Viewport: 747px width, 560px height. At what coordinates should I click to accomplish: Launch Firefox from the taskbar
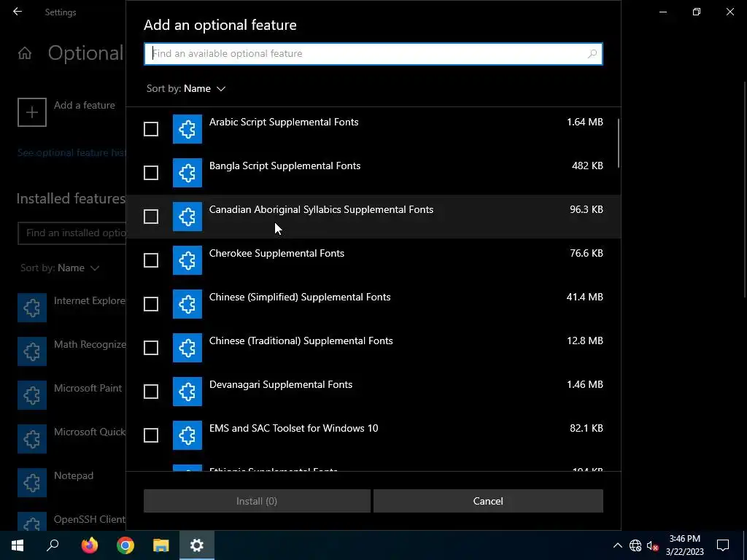90,545
